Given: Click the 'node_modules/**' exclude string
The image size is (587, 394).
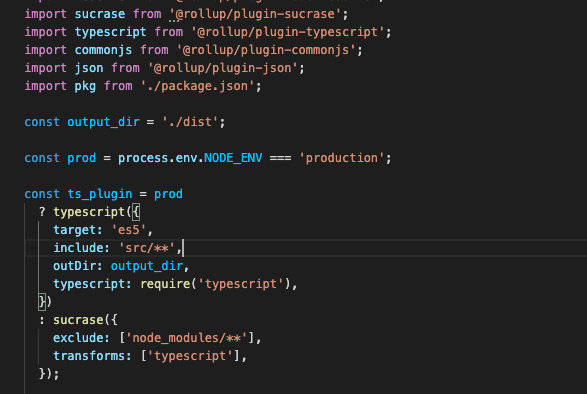Looking at the screenshot, I should (186, 337).
